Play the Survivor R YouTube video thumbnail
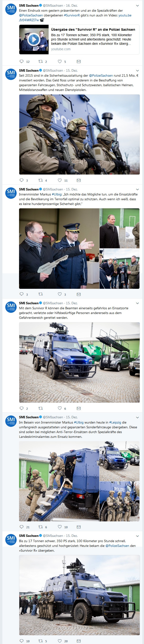 point(34,39)
